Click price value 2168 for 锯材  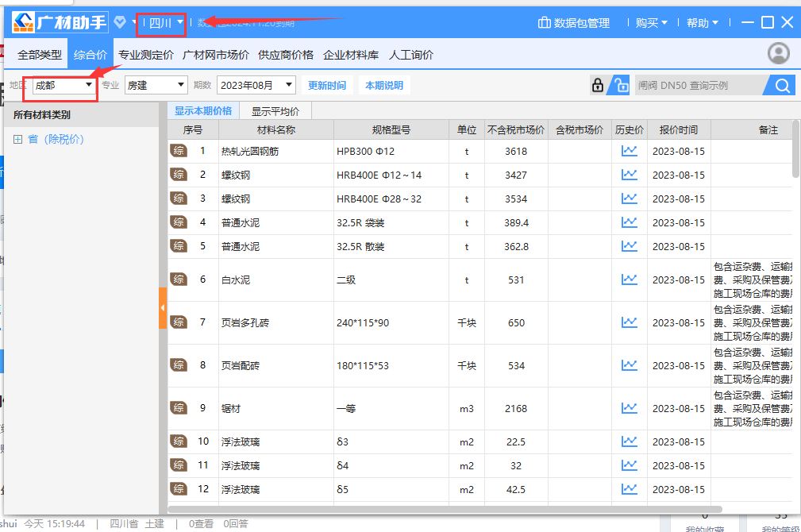[x=516, y=408]
